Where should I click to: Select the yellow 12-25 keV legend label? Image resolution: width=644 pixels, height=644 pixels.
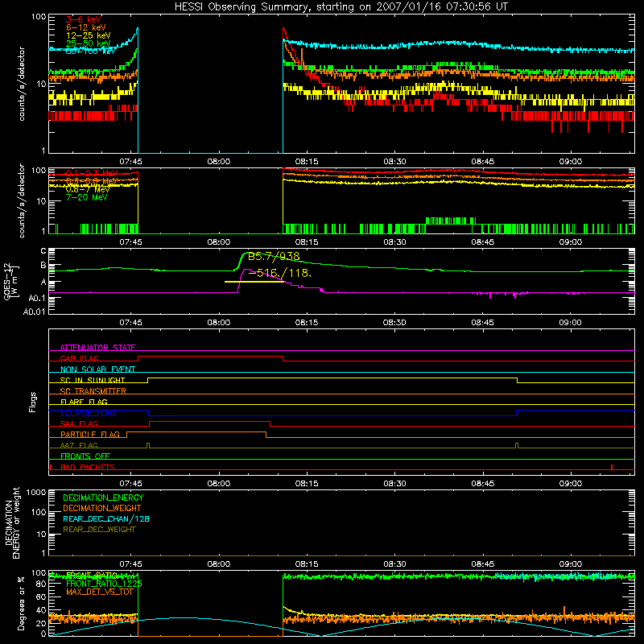pyautogui.click(x=89, y=35)
